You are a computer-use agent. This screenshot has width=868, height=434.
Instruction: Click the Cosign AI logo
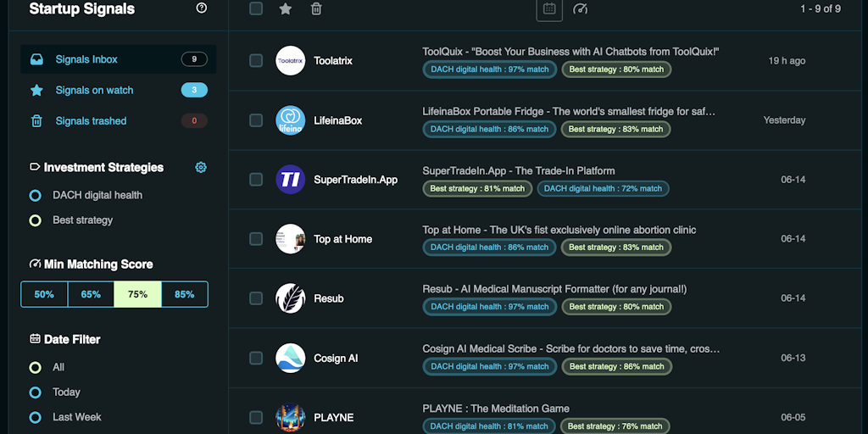tap(291, 358)
